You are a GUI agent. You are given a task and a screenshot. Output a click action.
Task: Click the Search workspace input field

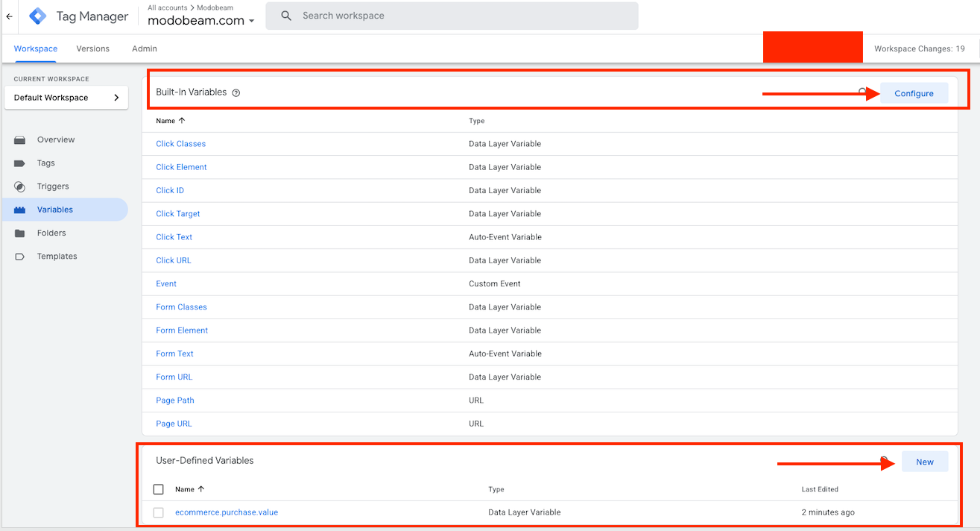pos(462,16)
